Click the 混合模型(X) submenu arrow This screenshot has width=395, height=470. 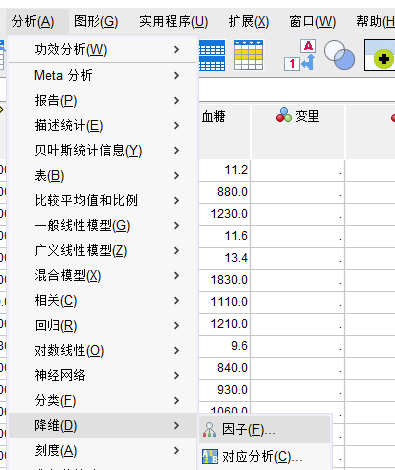point(177,276)
